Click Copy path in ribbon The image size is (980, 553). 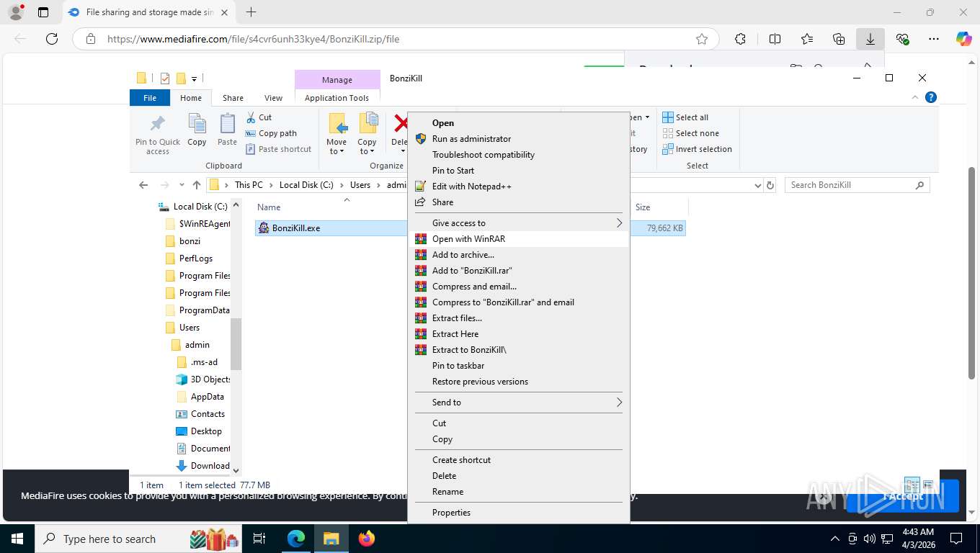click(271, 133)
